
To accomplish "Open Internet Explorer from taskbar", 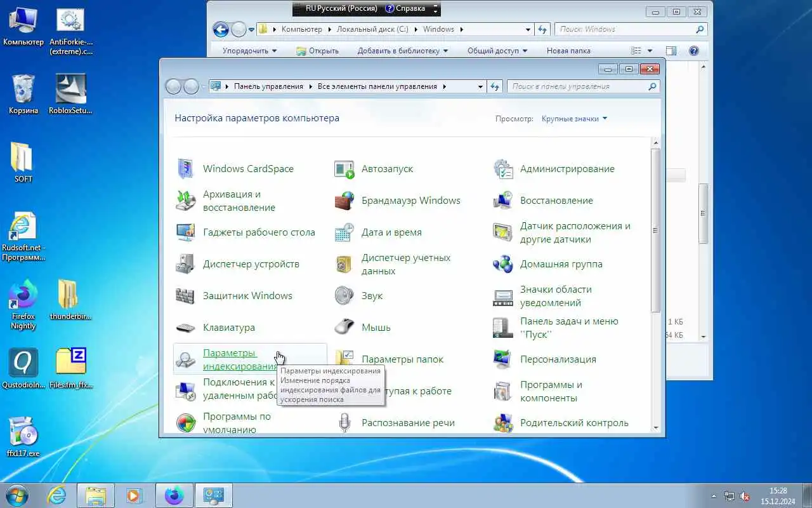I will tap(57, 495).
